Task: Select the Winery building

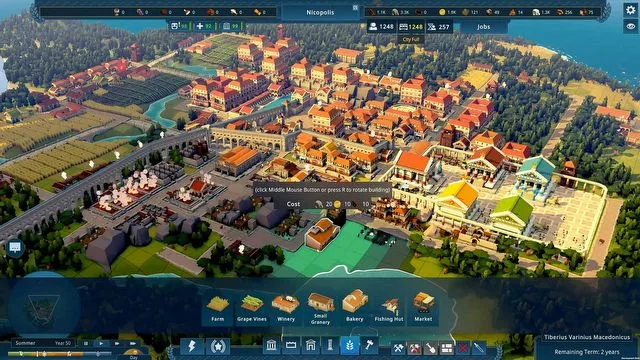Action: coord(286,309)
